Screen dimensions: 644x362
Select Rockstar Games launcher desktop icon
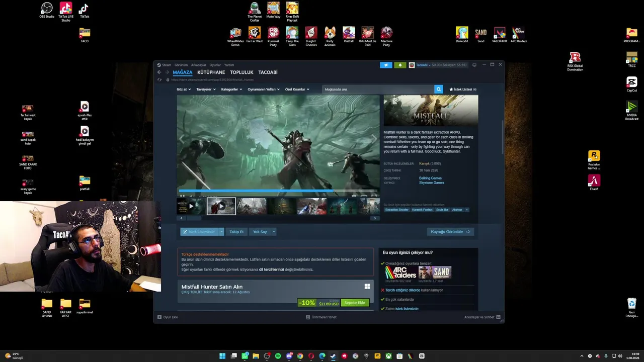[594, 160]
